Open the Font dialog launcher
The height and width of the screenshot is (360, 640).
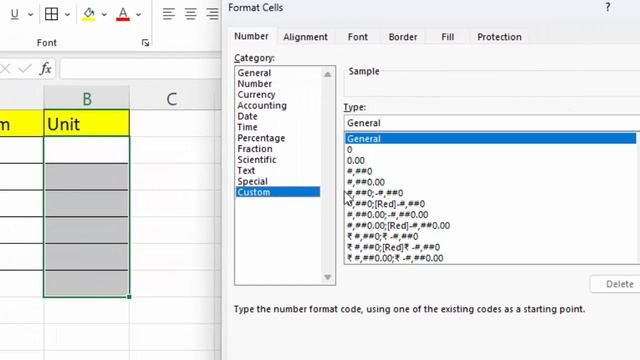145,43
